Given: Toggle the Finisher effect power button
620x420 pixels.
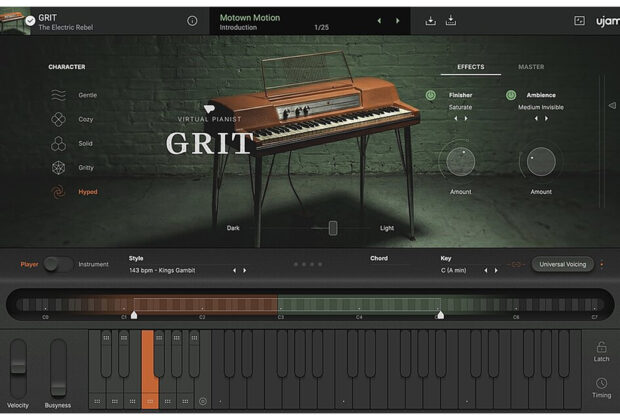Looking at the screenshot, I should click(x=431, y=96).
